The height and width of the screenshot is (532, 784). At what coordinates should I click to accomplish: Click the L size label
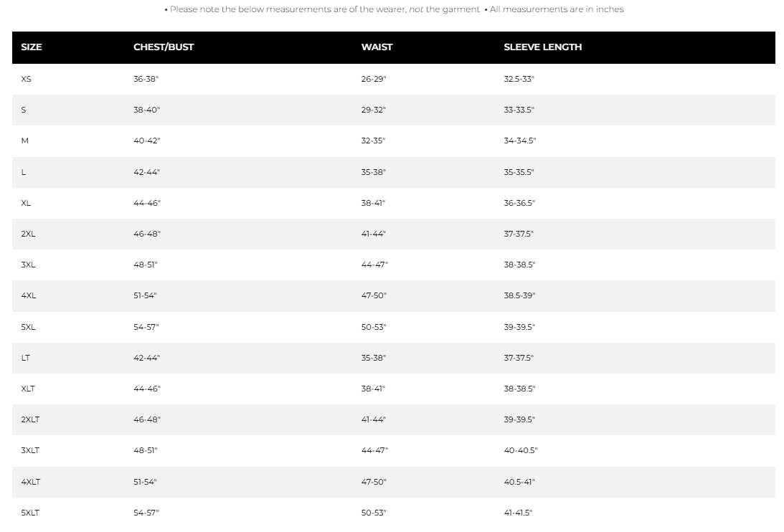coord(24,172)
